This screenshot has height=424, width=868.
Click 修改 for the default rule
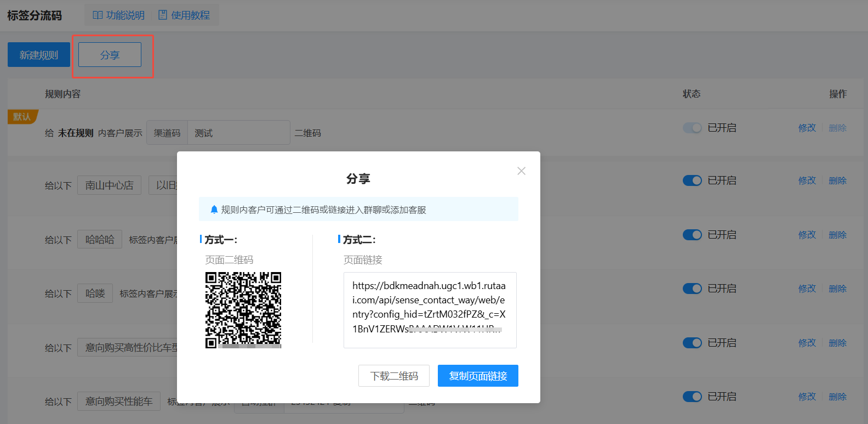coord(807,128)
